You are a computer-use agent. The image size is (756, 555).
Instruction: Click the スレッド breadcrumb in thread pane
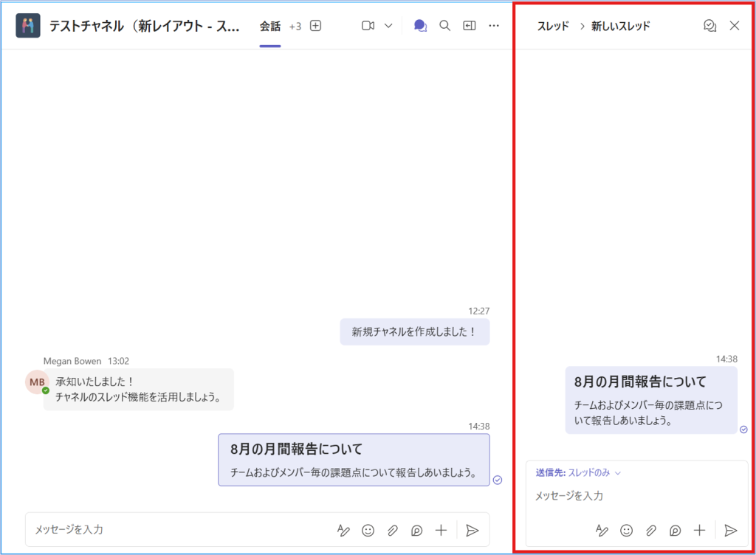click(553, 26)
